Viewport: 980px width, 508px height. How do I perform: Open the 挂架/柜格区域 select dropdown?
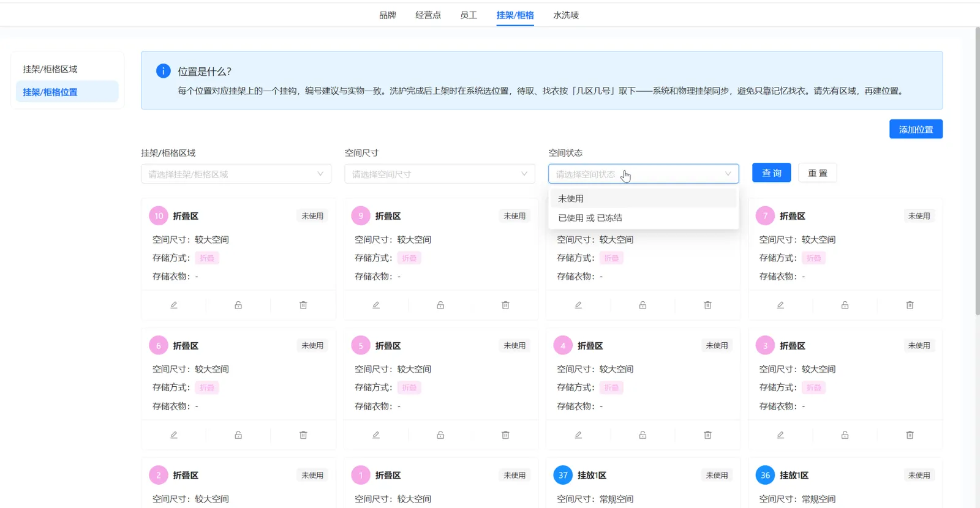coord(236,174)
